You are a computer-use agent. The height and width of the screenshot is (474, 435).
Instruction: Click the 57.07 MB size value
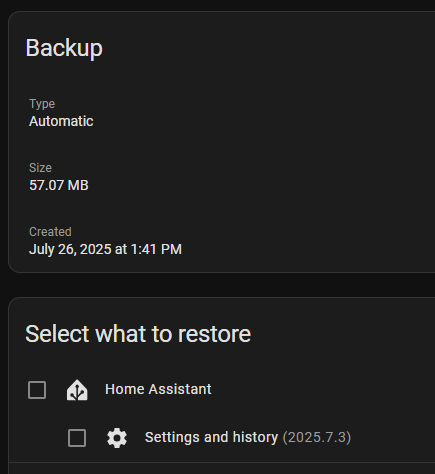point(59,185)
